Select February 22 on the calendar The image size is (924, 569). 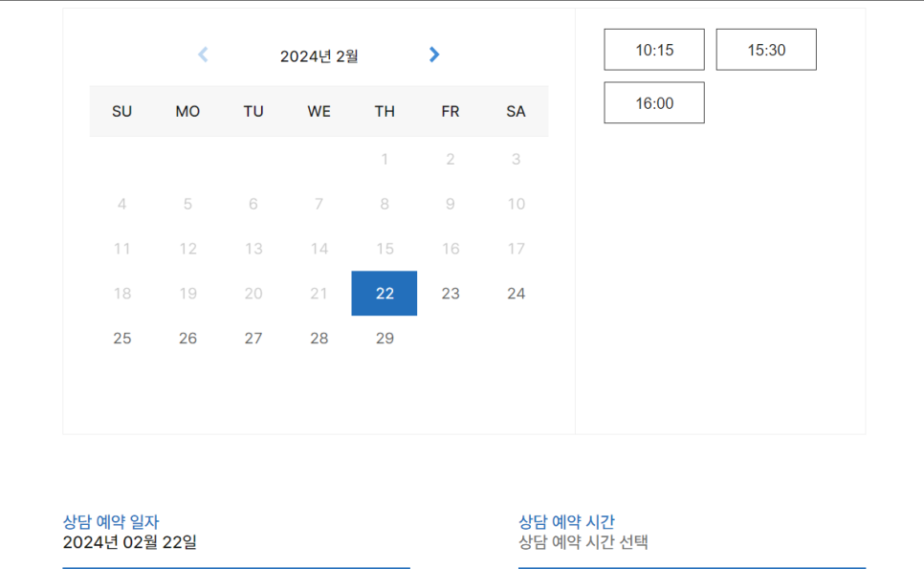pyautogui.click(x=385, y=294)
